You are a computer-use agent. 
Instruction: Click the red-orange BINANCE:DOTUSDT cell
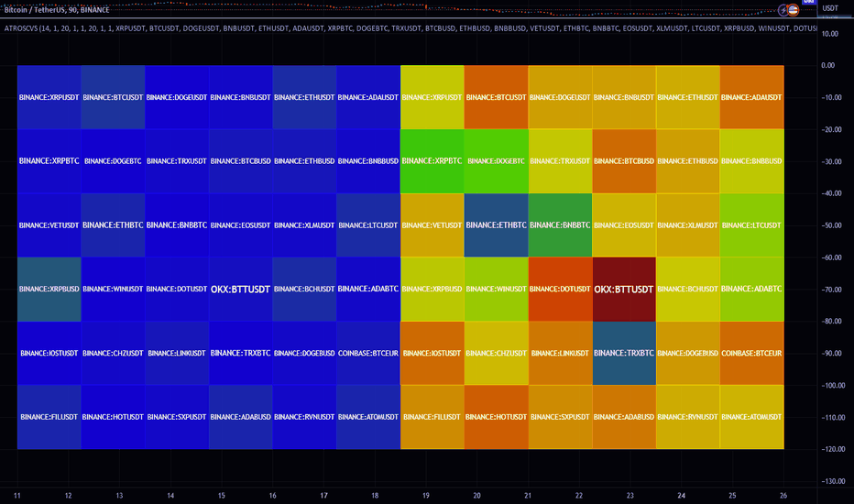560,290
